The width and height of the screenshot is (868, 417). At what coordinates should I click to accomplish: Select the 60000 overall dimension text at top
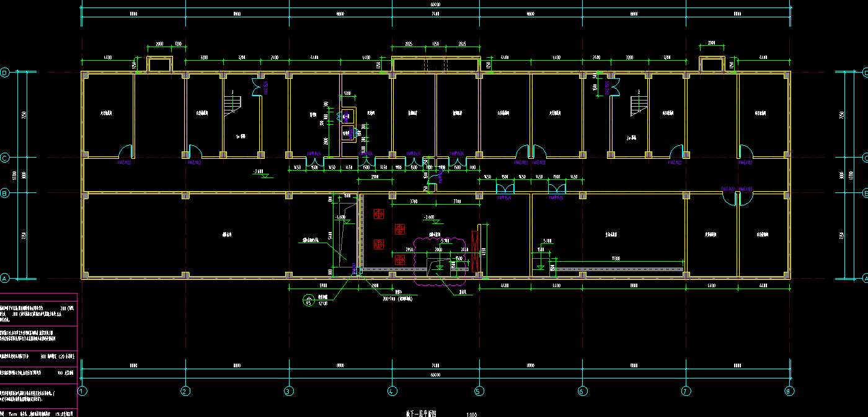pos(435,4)
